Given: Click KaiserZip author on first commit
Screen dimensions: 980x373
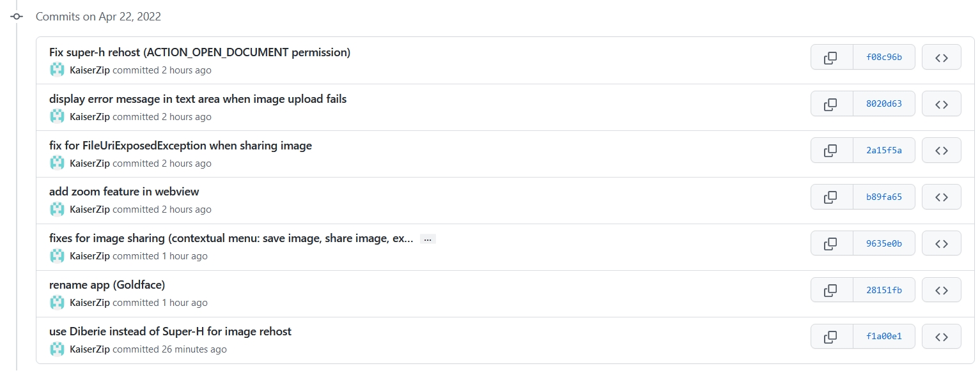Looking at the screenshot, I should tap(89, 70).
